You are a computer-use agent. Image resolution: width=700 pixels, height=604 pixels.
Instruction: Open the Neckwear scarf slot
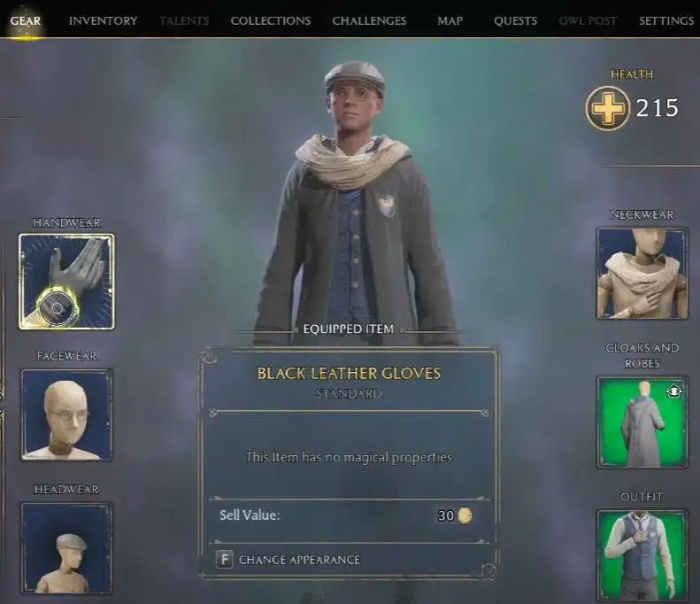tap(642, 274)
